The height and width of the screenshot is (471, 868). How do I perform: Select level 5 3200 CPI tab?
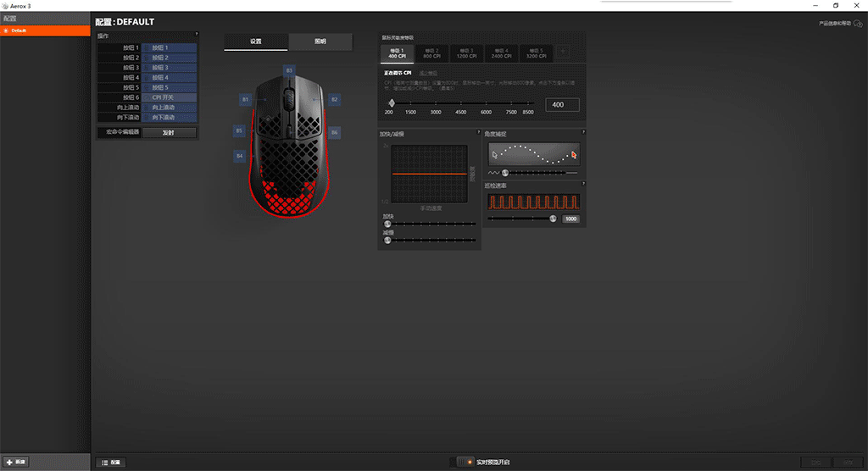(537, 53)
